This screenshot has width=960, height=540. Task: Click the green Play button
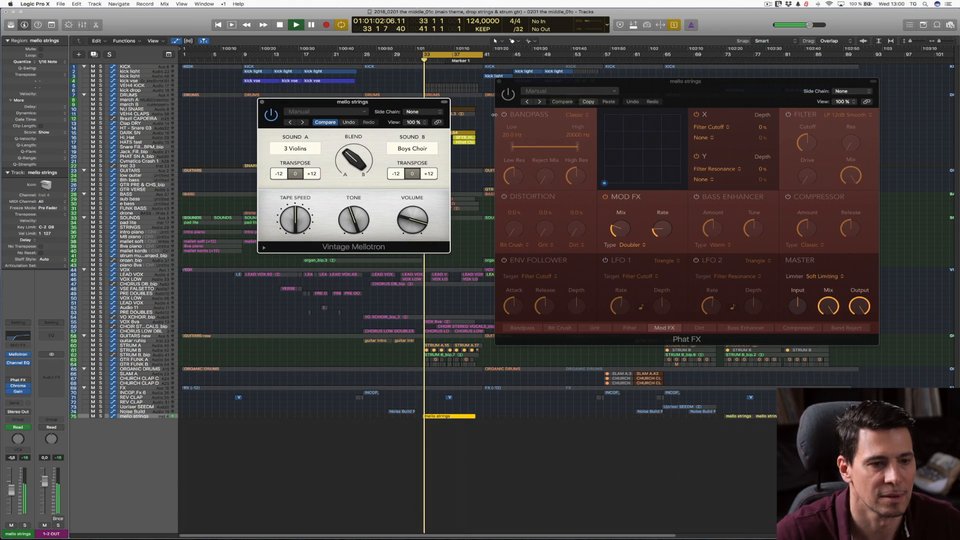[296, 25]
